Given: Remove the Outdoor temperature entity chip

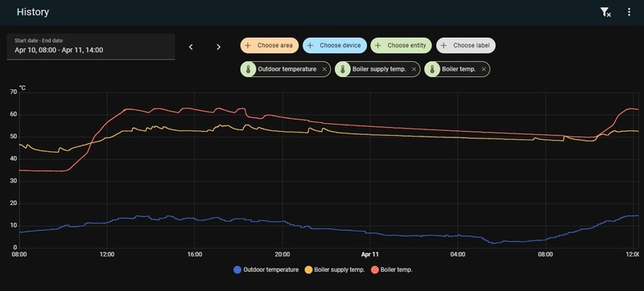Looking at the screenshot, I should tap(324, 69).
